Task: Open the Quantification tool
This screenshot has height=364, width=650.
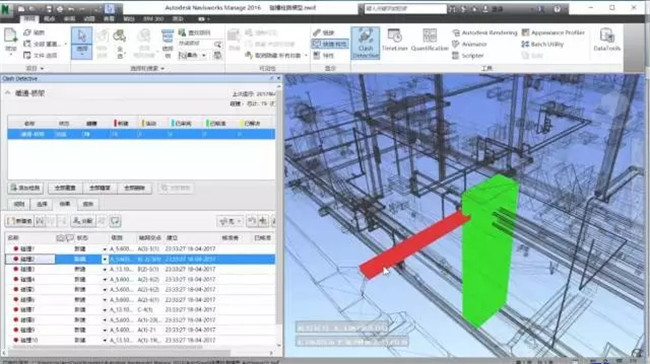Action: point(429,41)
